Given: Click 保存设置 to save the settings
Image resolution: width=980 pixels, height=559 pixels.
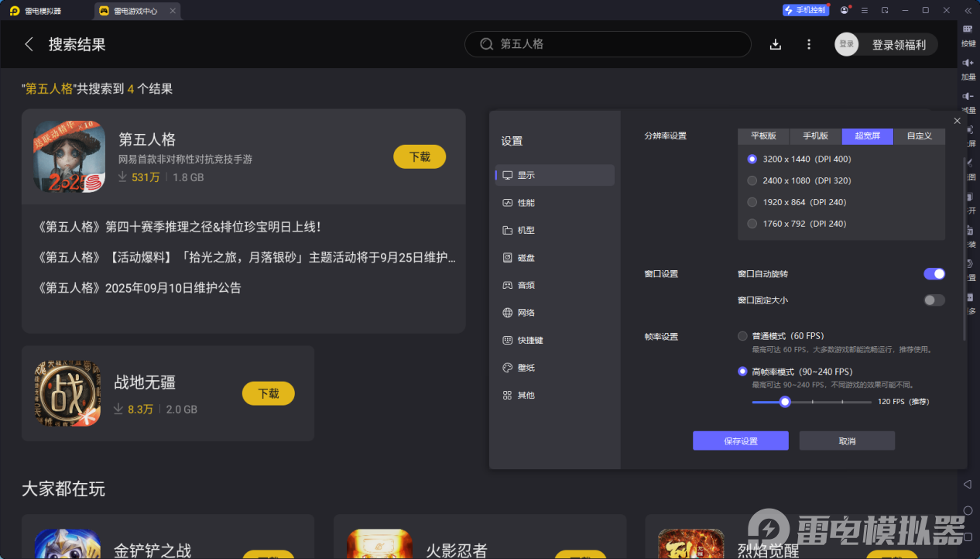Looking at the screenshot, I should coord(740,441).
